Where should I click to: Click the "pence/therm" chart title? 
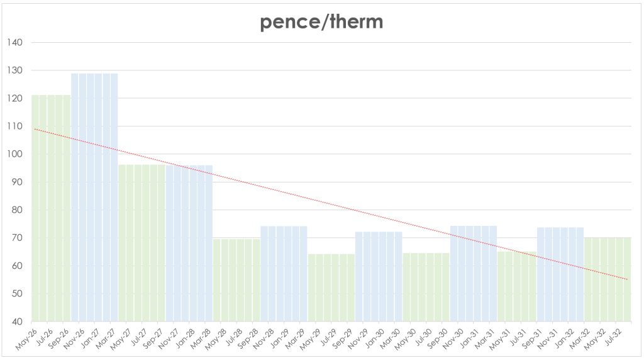(321, 23)
